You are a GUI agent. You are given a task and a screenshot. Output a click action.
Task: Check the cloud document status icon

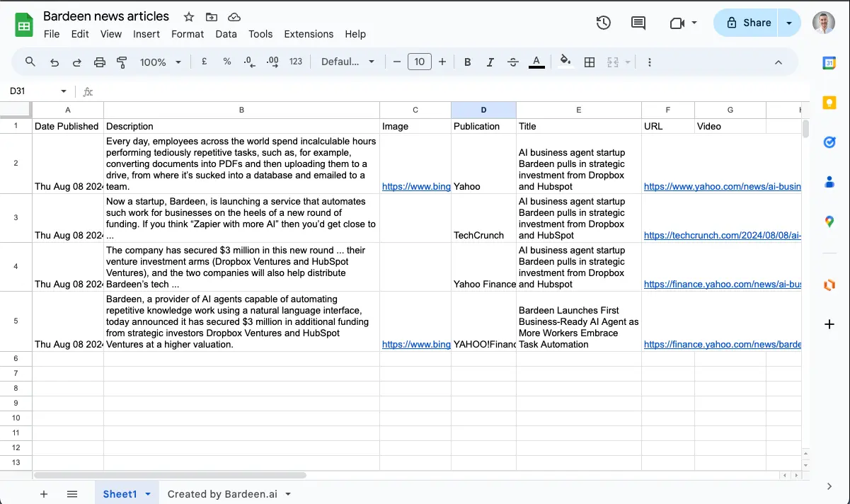pos(234,17)
